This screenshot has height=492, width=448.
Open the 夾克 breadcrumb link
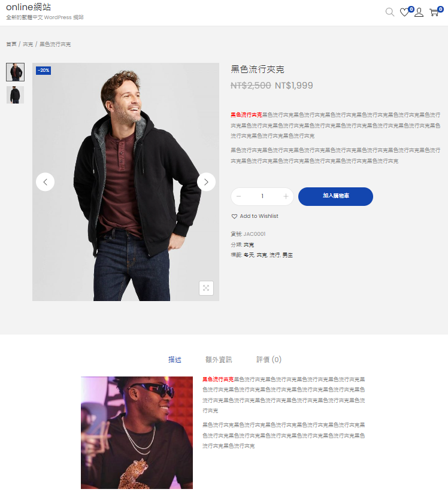coord(28,44)
